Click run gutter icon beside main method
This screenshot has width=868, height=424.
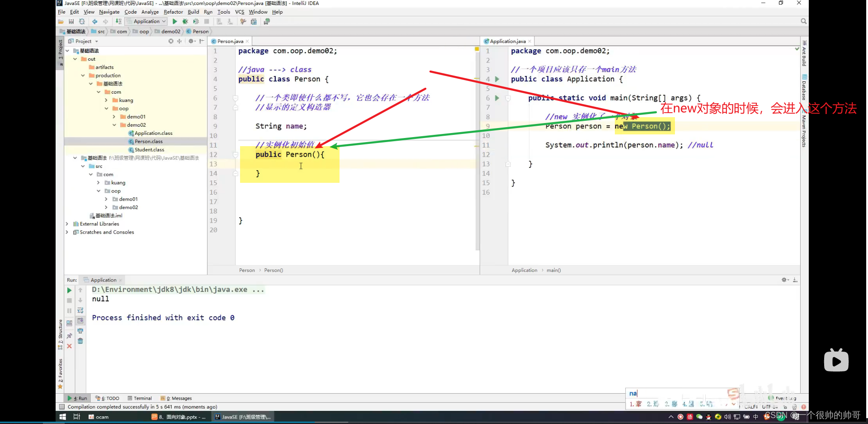point(497,98)
